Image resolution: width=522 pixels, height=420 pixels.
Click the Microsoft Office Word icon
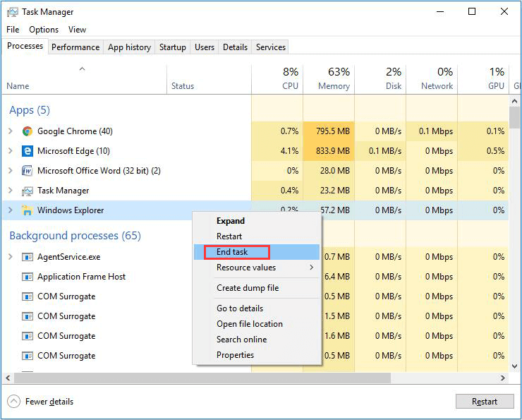coord(28,171)
